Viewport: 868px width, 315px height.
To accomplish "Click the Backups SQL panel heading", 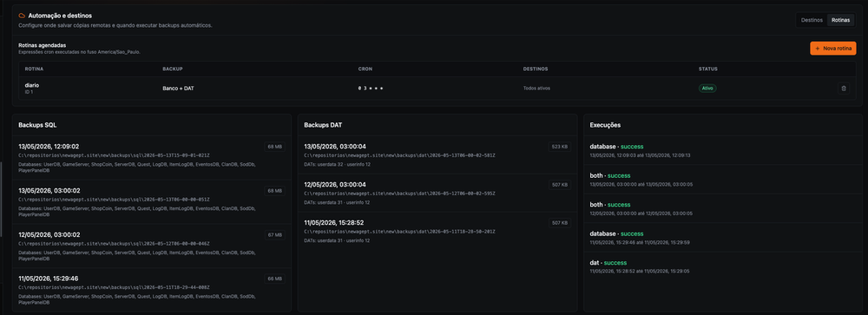I will pyautogui.click(x=37, y=125).
